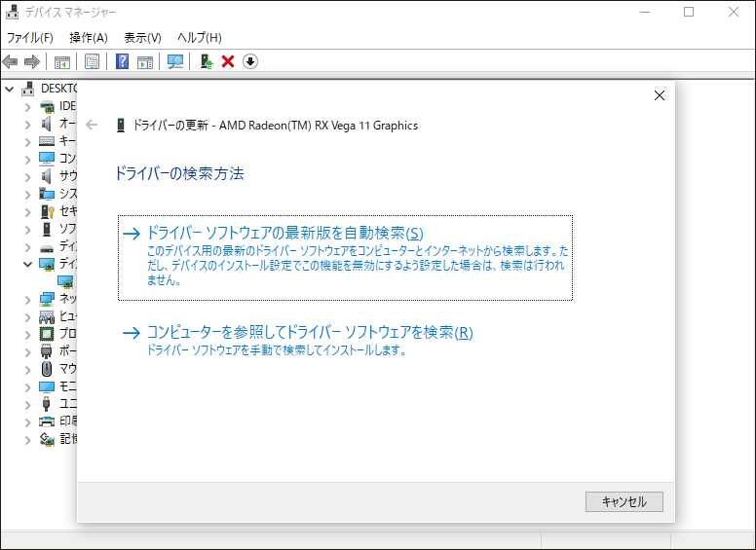Select the keyboard category icon

[47, 141]
